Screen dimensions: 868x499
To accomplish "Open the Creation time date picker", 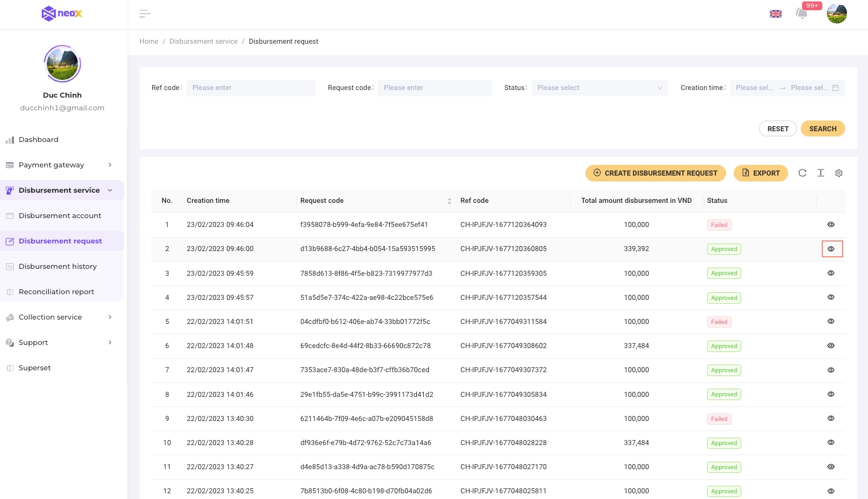I will pyautogui.click(x=787, y=88).
